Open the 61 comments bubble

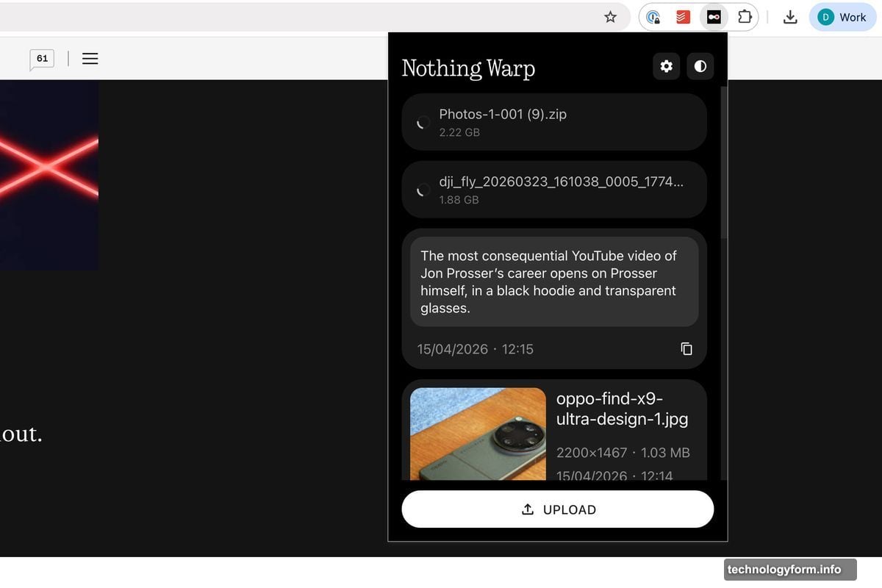42,59
